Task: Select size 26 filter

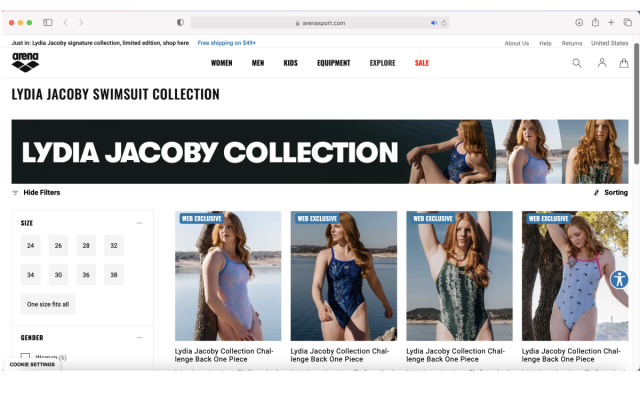Action: (x=58, y=246)
